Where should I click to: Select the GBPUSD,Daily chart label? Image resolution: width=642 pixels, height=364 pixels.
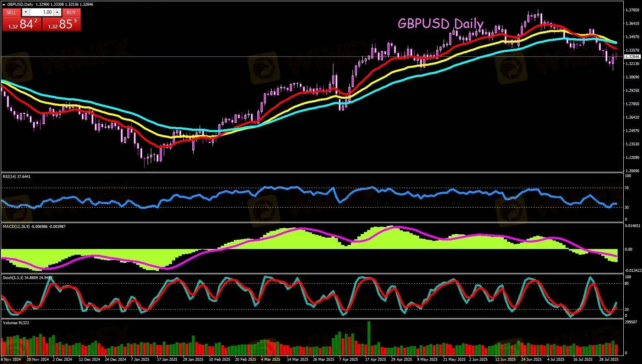pyautogui.click(x=20, y=4)
